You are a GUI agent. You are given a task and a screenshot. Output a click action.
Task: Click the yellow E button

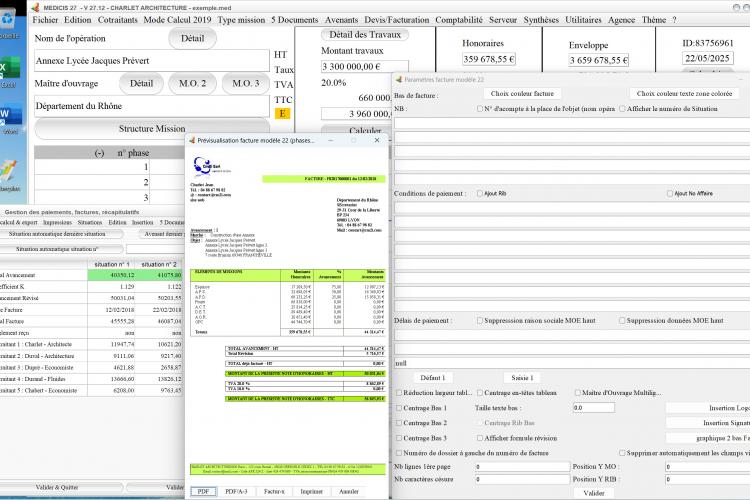click(282, 113)
